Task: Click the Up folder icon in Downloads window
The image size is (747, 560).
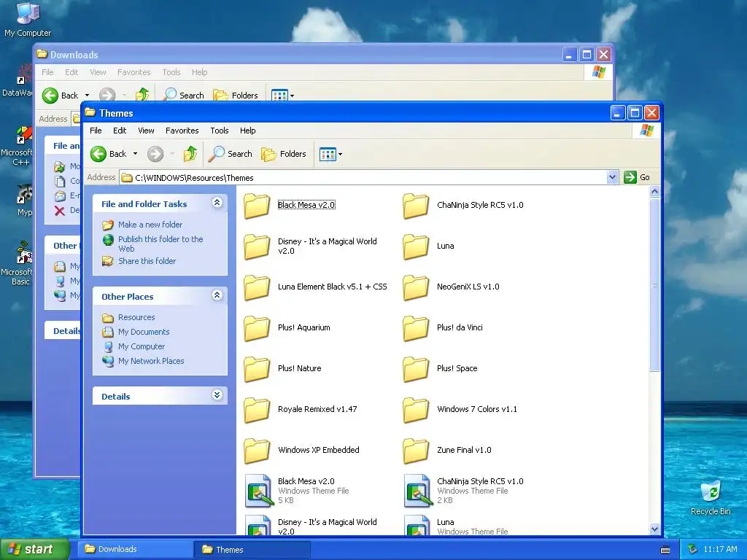Action: [x=142, y=96]
